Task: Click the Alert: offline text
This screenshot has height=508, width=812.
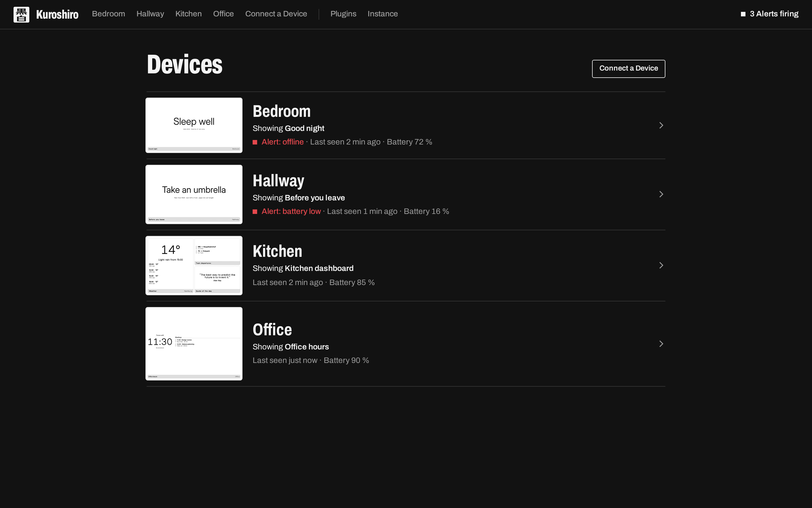Action: point(283,142)
